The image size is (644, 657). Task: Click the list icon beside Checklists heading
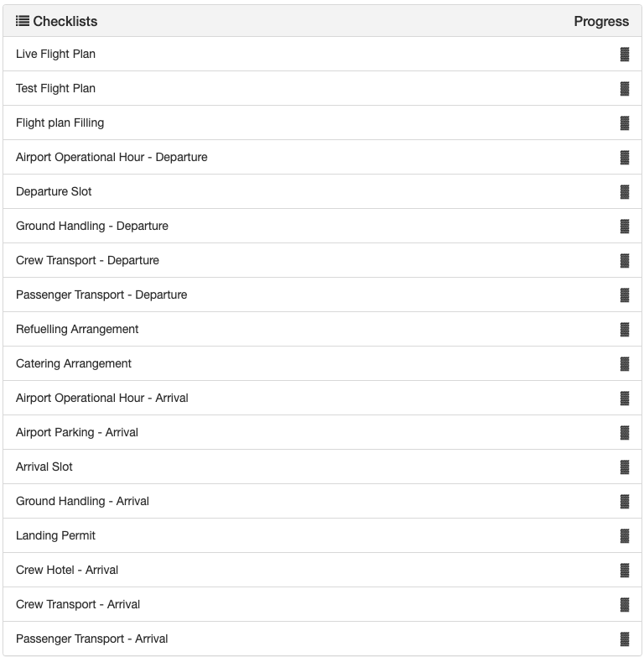click(23, 21)
